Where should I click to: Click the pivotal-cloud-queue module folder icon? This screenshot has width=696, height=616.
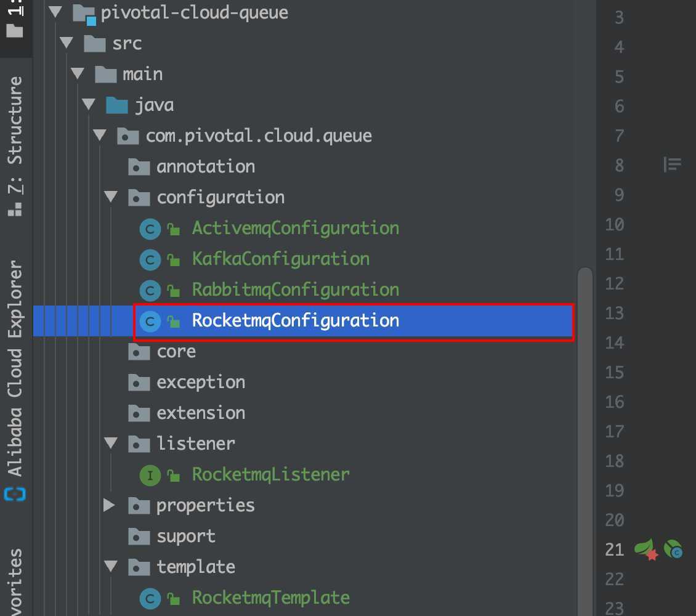point(83,14)
